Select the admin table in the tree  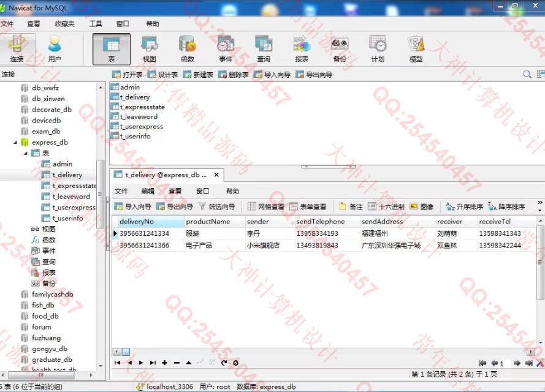62,164
